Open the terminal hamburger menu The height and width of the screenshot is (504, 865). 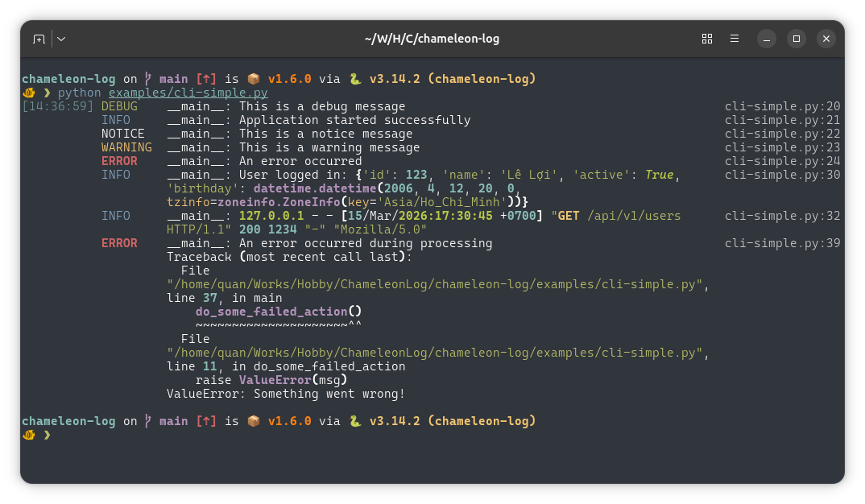pos(735,39)
